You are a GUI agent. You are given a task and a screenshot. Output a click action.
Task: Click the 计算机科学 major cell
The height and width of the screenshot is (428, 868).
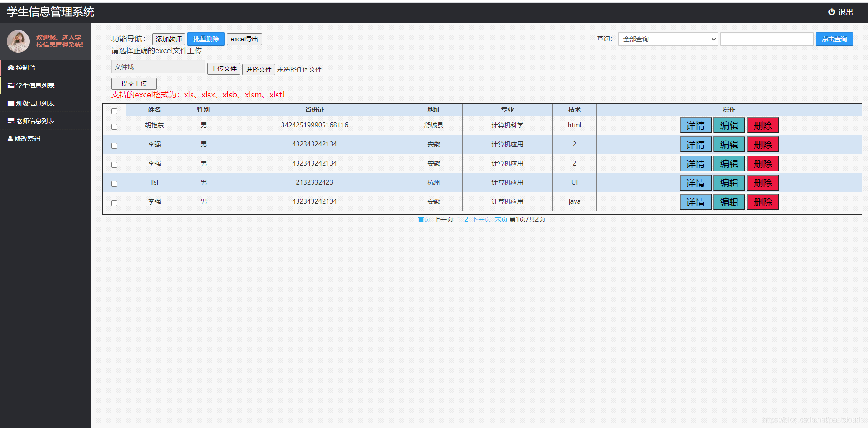pos(507,125)
